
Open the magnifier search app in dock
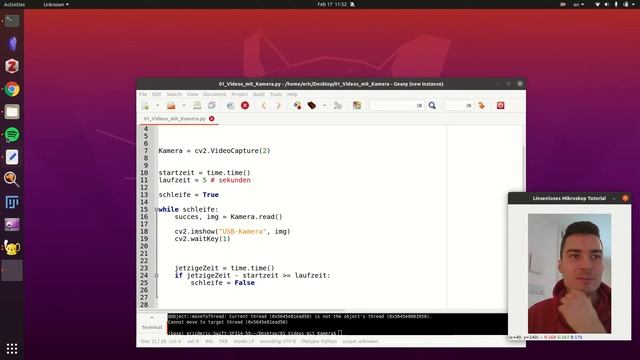[12, 180]
